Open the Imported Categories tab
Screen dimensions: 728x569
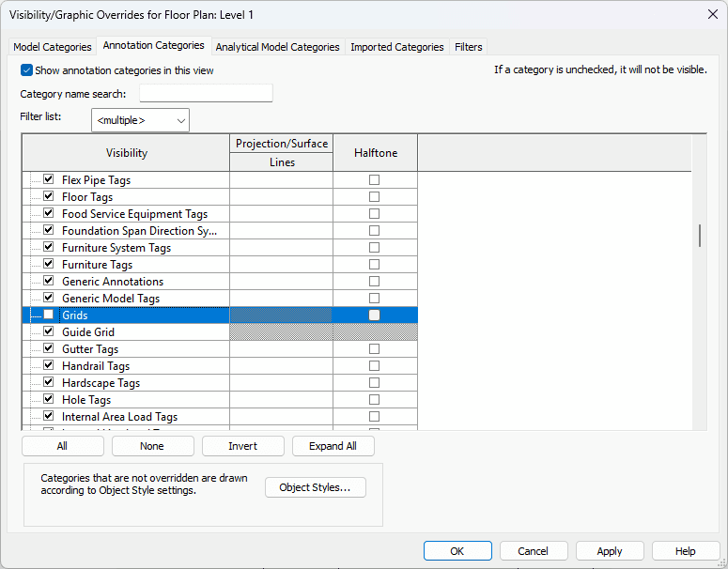397,47
